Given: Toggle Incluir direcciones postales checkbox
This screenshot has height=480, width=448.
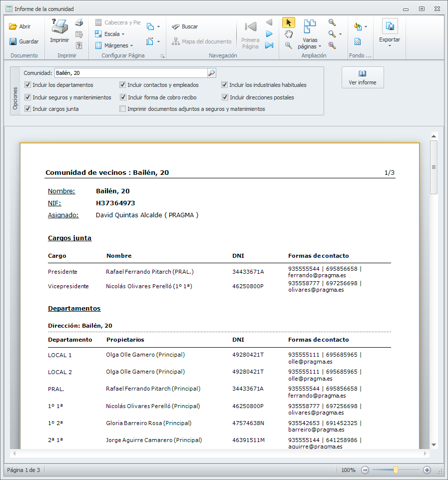Looking at the screenshot, I should pyautogui.click(x=225, y=97).
